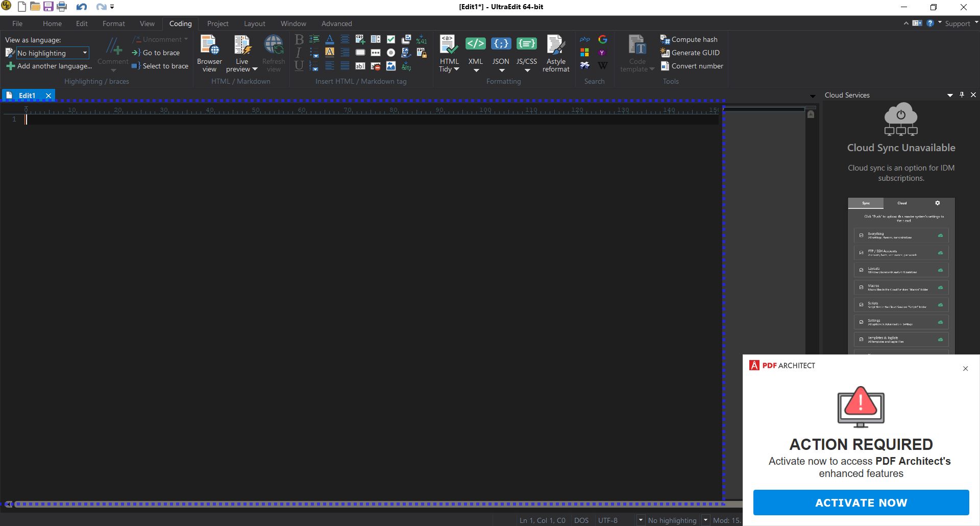Pin the Cloud Services panel
This screenshot has height=526, width=980.
coord(962,95)
